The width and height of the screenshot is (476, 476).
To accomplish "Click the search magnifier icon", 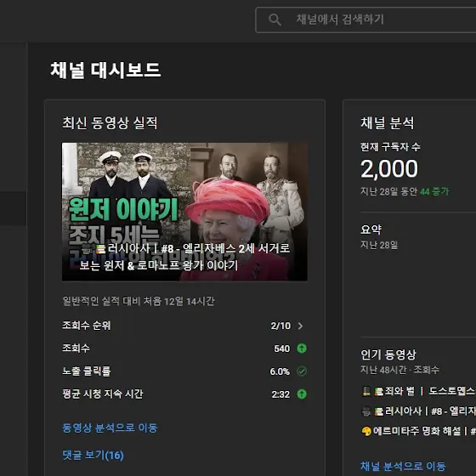I will coord(275,20).
